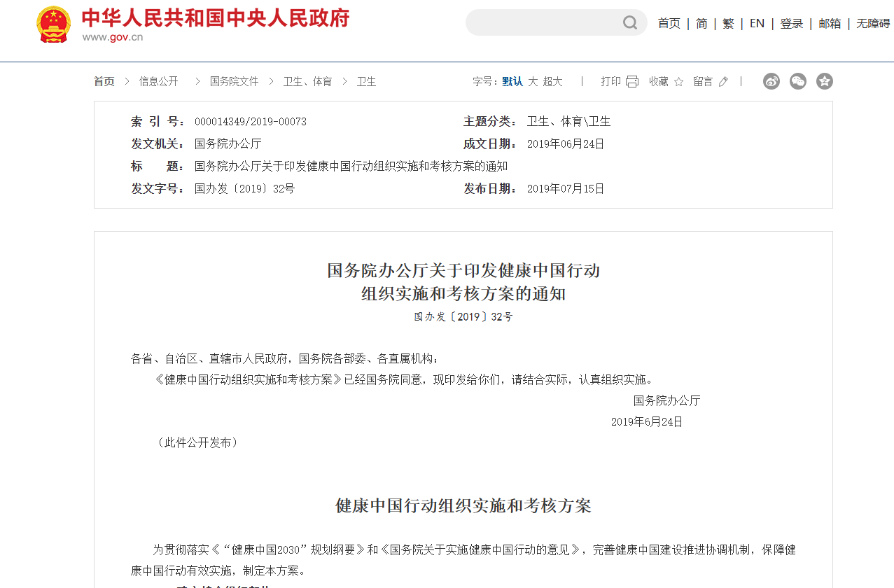Go to 国务院文件 breadcrumb
Image resolution: width=894 pixels, height=588 pixels.
pyautogui.click(x=235, y=82)
